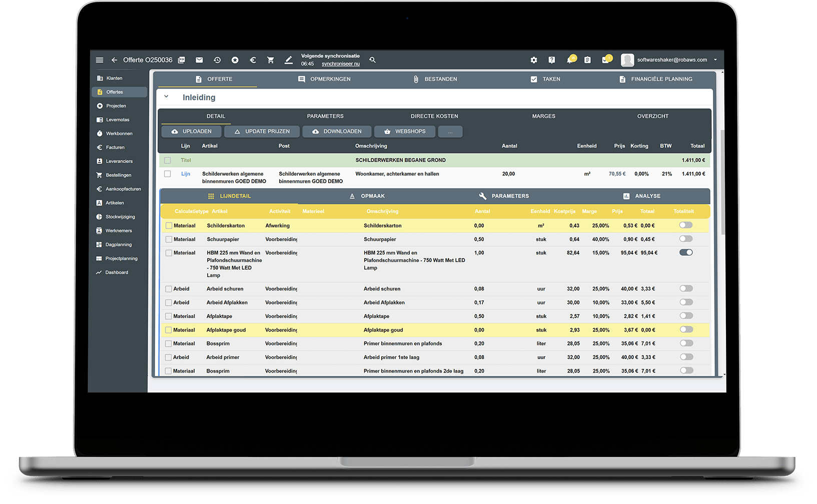Check the checkbox for Arbeid schuren row

point(169,289)
